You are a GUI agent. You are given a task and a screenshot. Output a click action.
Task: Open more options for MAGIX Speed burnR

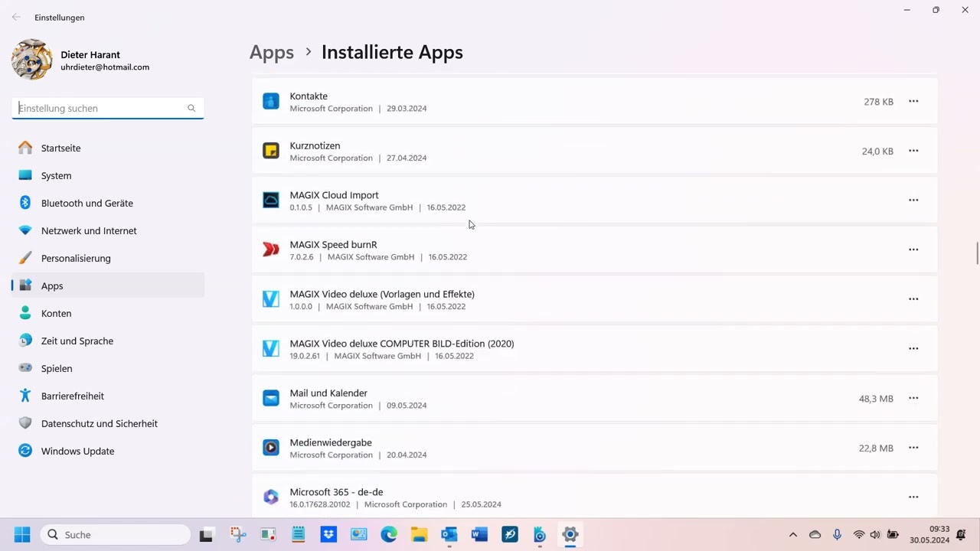click(x=913, y=249)
